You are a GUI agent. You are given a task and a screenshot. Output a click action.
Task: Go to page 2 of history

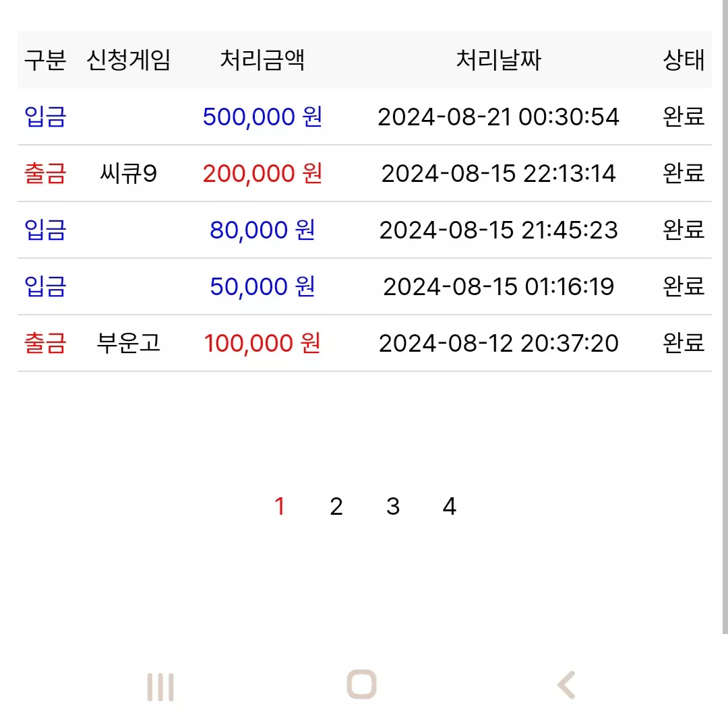point(336,507)
